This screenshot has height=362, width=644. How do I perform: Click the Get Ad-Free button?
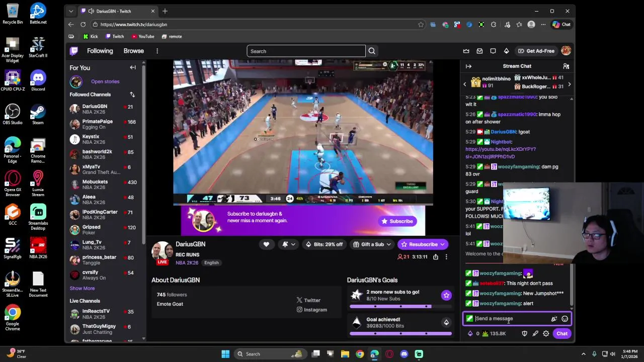(x=536, y=51)
